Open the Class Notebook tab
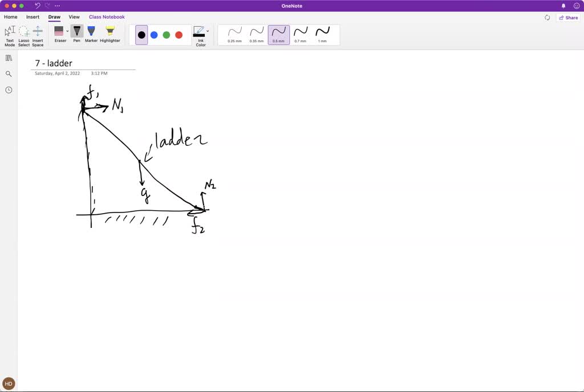584x392 pixels. point(107,17)
